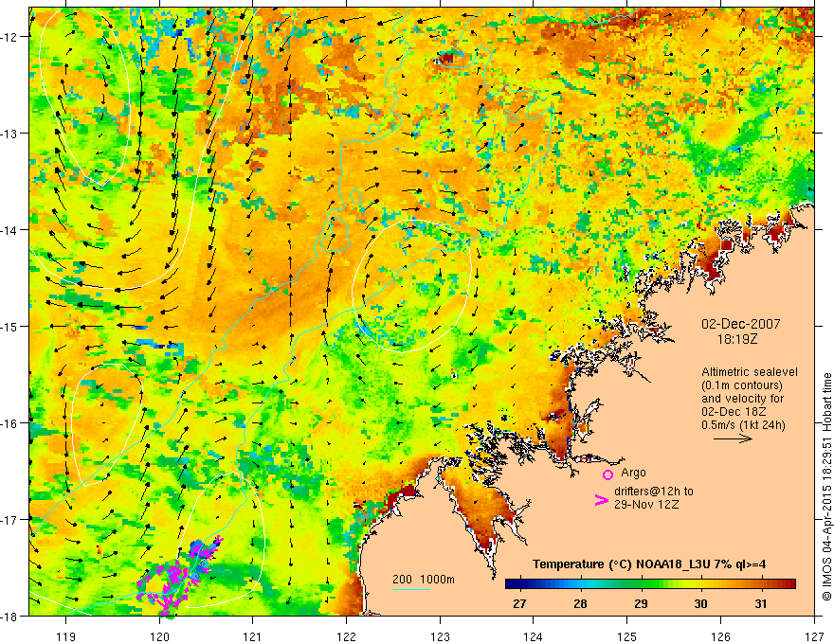This screenshot has width=834, height=644.
Task: Click the longitude axis label 119
Action: pyautogui.click(x=65, y=636)
